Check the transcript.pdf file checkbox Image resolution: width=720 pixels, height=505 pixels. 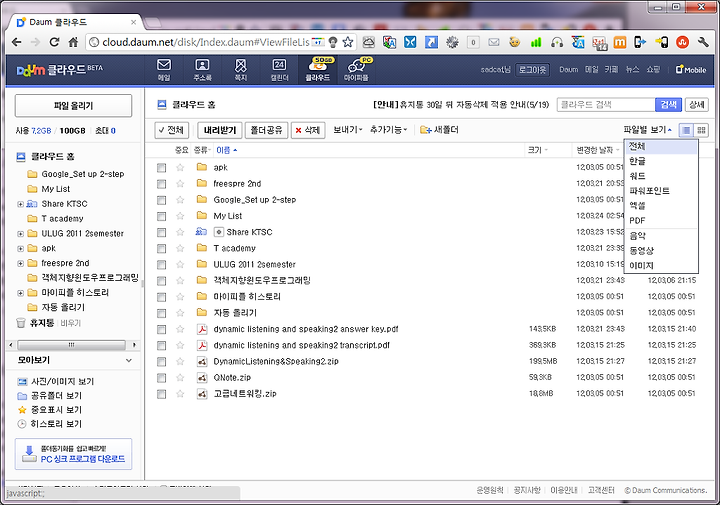click(x=161, y=346)
